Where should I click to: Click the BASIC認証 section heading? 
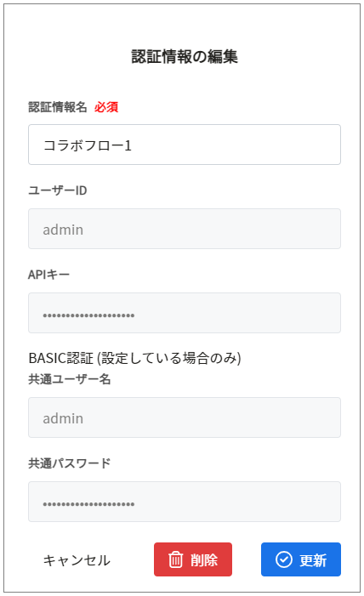(61, 358)
